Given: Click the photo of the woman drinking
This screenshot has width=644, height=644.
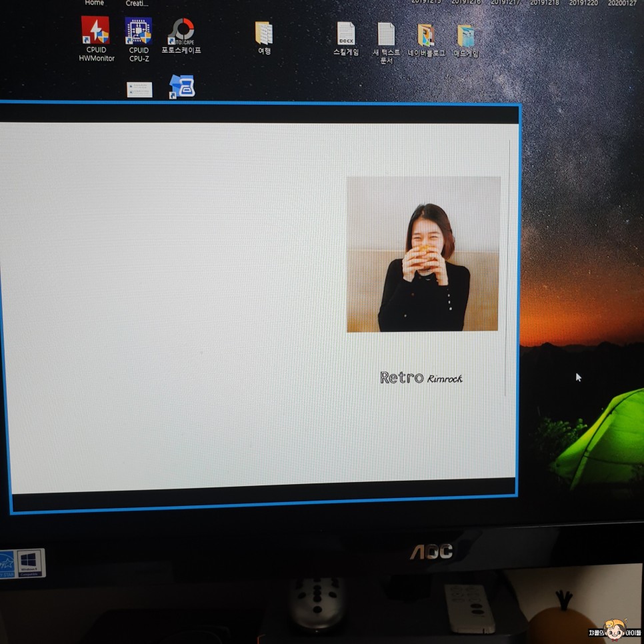Looking at the screenshot, I should 423,254.
